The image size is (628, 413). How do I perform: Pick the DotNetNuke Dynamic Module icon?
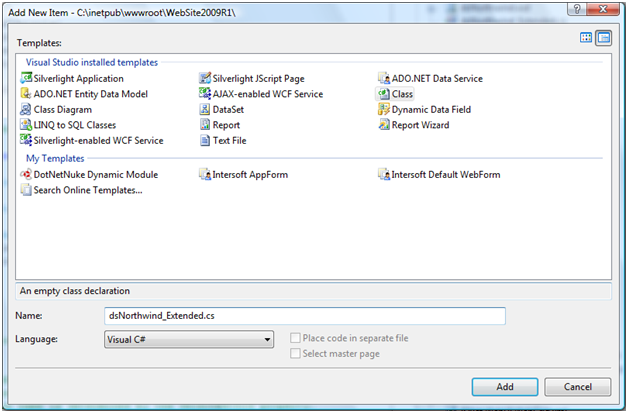click(26, 174)
